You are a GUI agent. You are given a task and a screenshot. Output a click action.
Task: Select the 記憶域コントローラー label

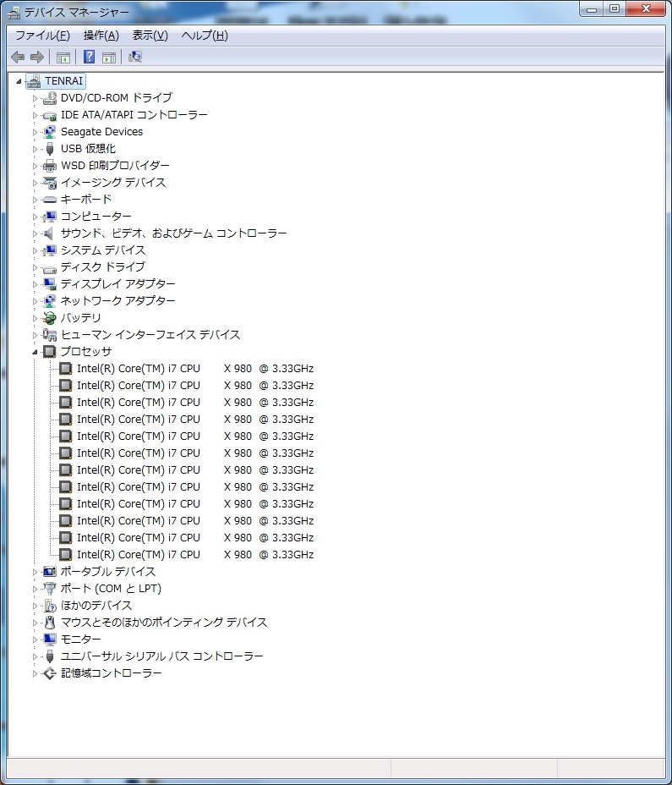pyautogui.click(x=111, y=673)
